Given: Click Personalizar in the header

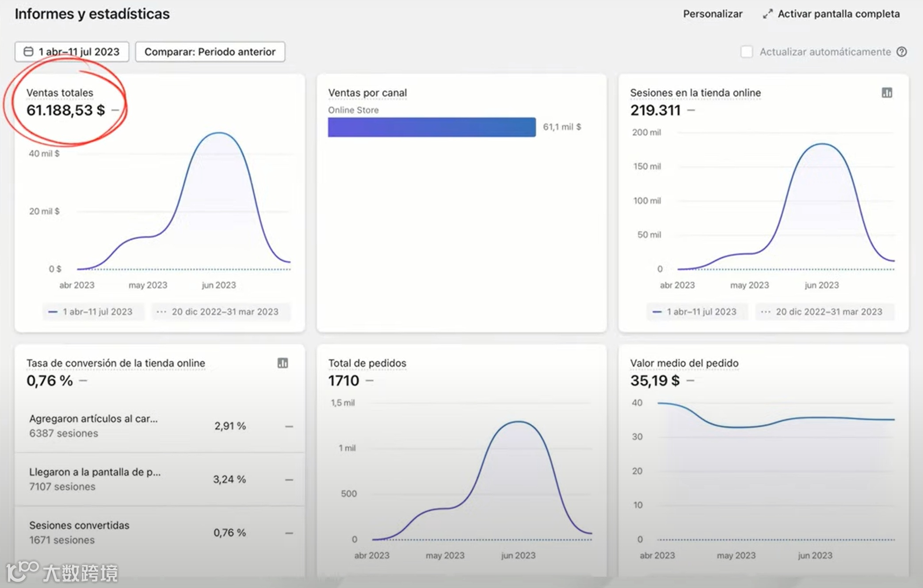Looking at the screenshot, I should point(713,14).
